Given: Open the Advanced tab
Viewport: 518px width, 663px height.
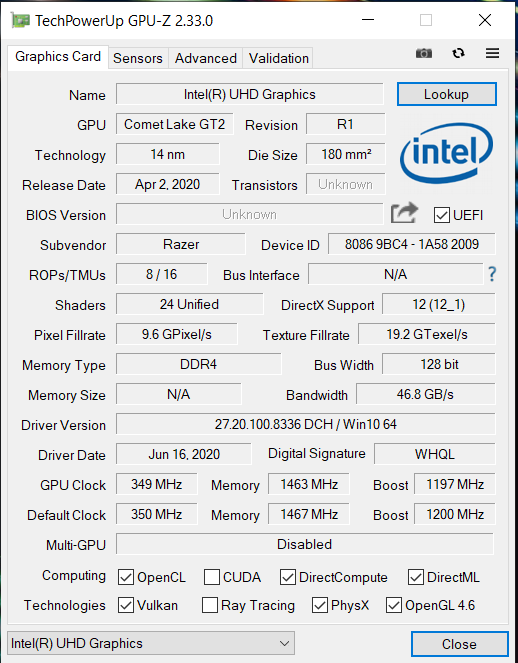Looking at the screenshot, I should pyautogui.click(x=206, y=58).
